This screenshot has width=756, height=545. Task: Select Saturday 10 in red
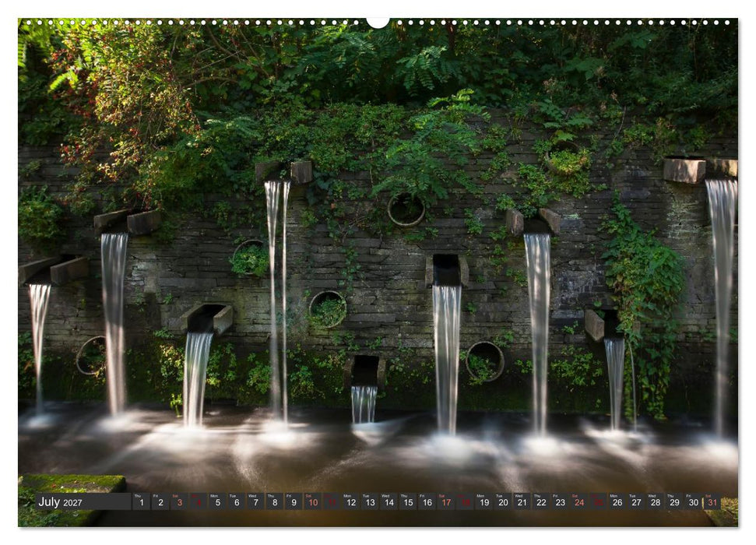[x=313, y=501]
